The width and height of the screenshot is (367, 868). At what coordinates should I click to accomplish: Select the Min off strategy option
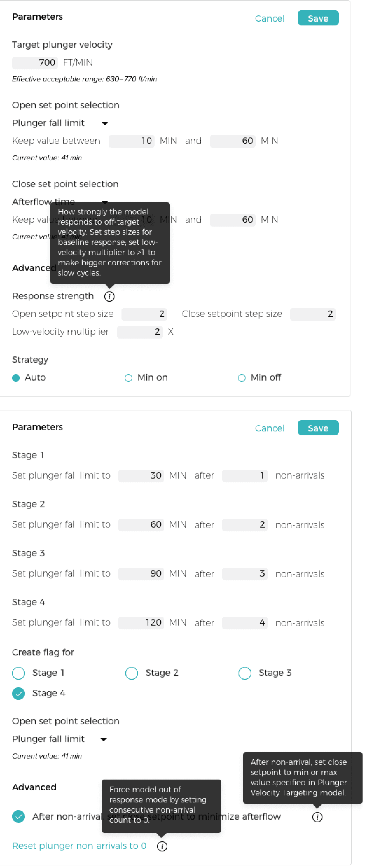coord(241,378)
